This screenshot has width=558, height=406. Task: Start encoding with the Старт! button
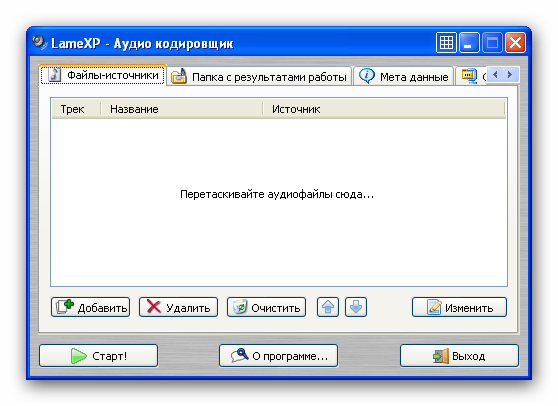coord(99,355)
